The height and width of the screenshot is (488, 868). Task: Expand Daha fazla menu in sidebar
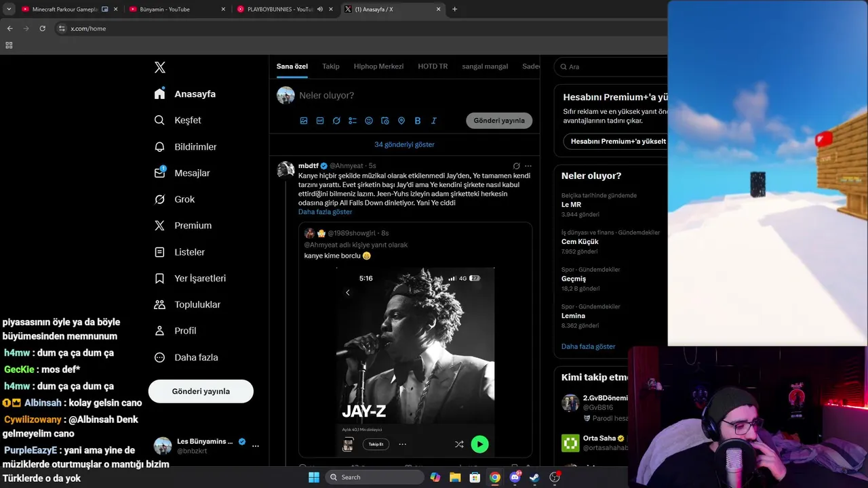coord(186,357)
